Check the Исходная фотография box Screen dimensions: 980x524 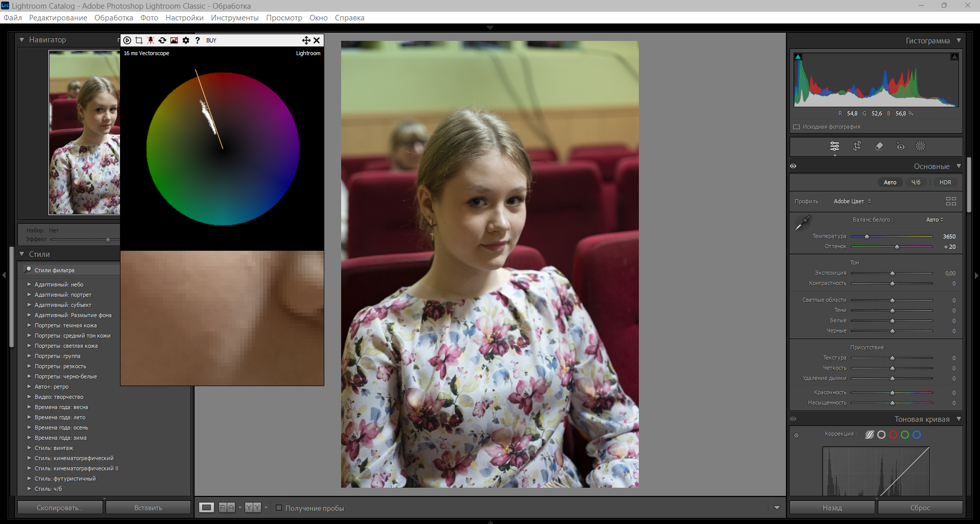pyautogui.click(x=796, y=127)
